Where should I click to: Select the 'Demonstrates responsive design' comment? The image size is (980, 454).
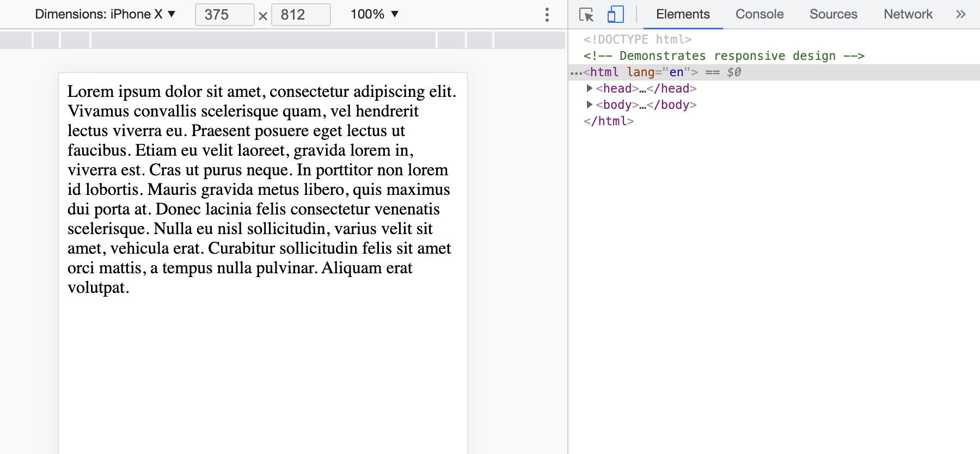point(724,56)
